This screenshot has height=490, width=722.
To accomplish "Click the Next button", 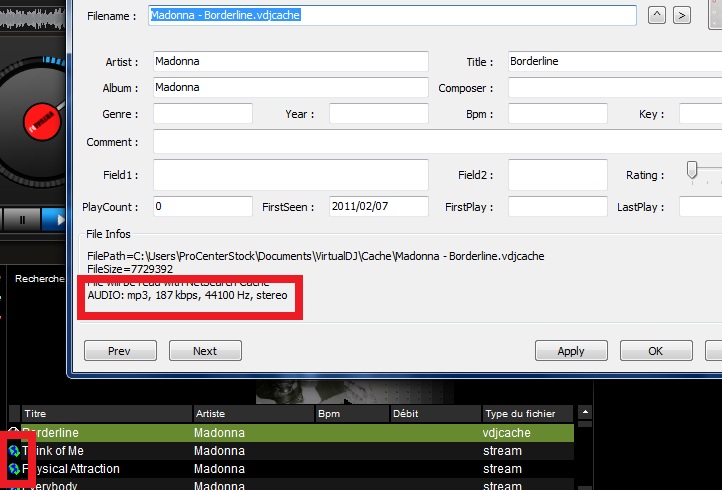I will click(x=205, y=351).
